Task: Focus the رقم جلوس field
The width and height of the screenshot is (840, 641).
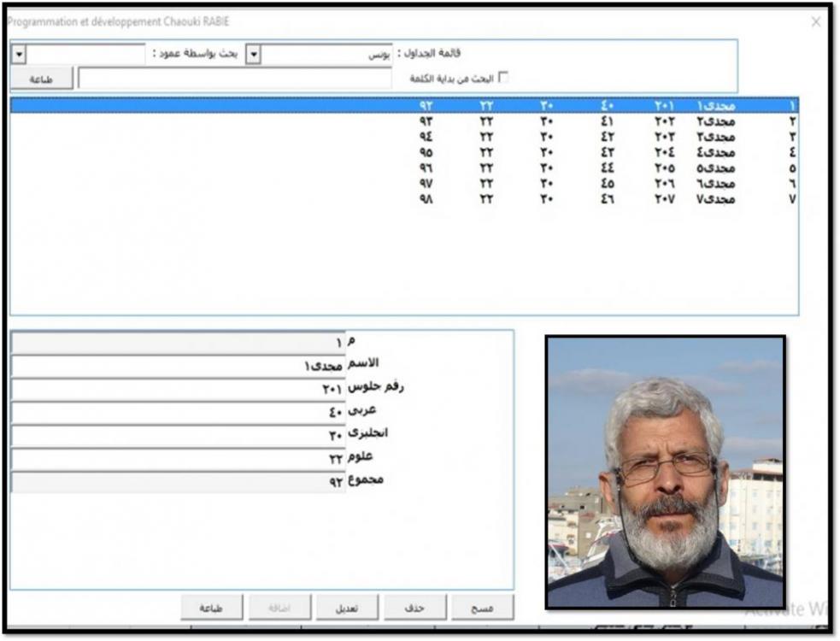Action: point(178,389)
